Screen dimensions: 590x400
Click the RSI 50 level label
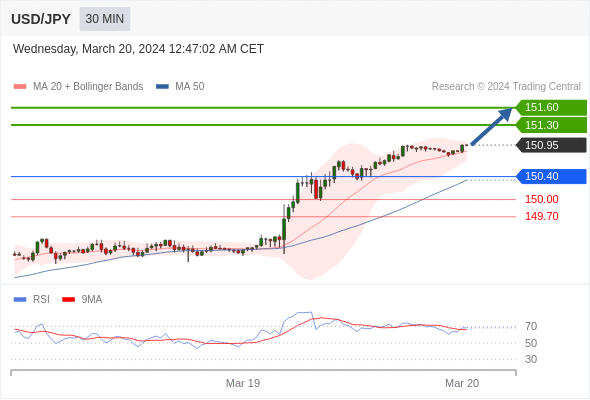point(531,343)
